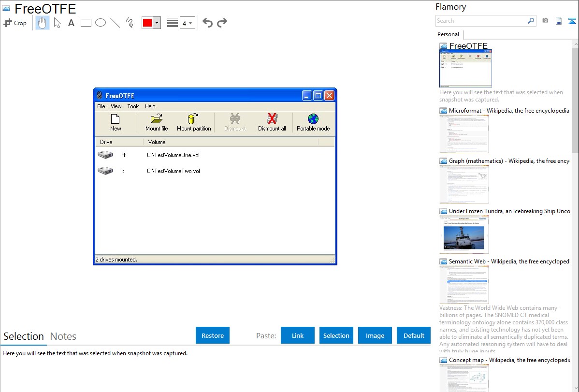Screen dimensions: 579x392
Task: Switch to the Personal tab
Action: click(449, 34)
